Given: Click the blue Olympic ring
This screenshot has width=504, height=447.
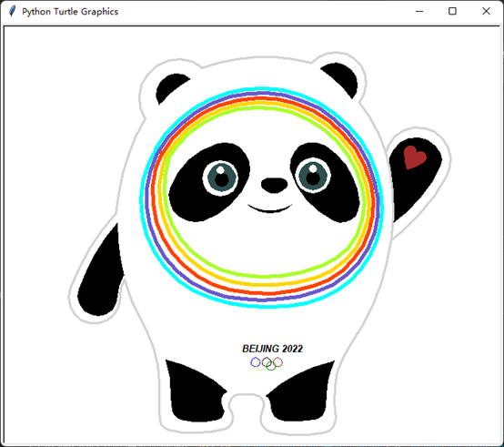Looking at the screenshot, I should [x=256, y=362].
